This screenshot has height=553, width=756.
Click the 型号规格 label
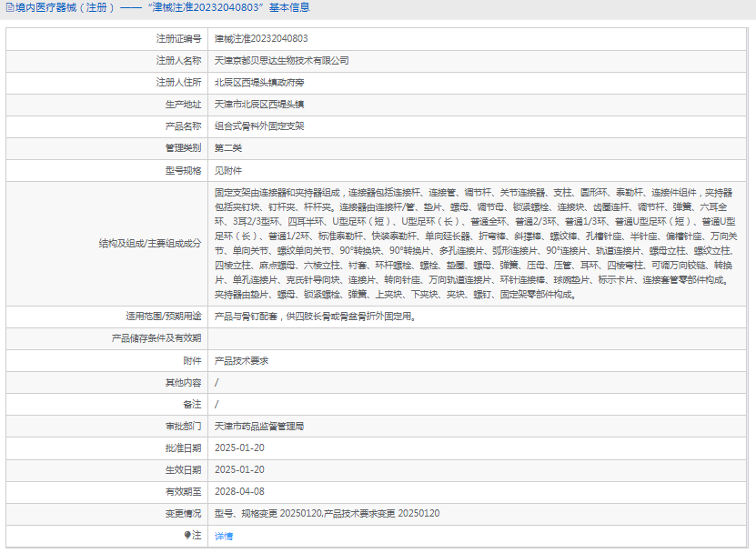pos(183,171)
